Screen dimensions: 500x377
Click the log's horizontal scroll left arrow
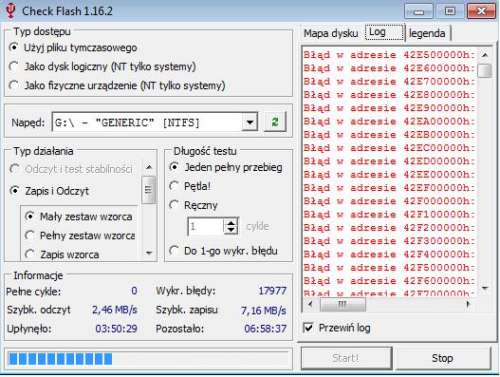[310, 304]
